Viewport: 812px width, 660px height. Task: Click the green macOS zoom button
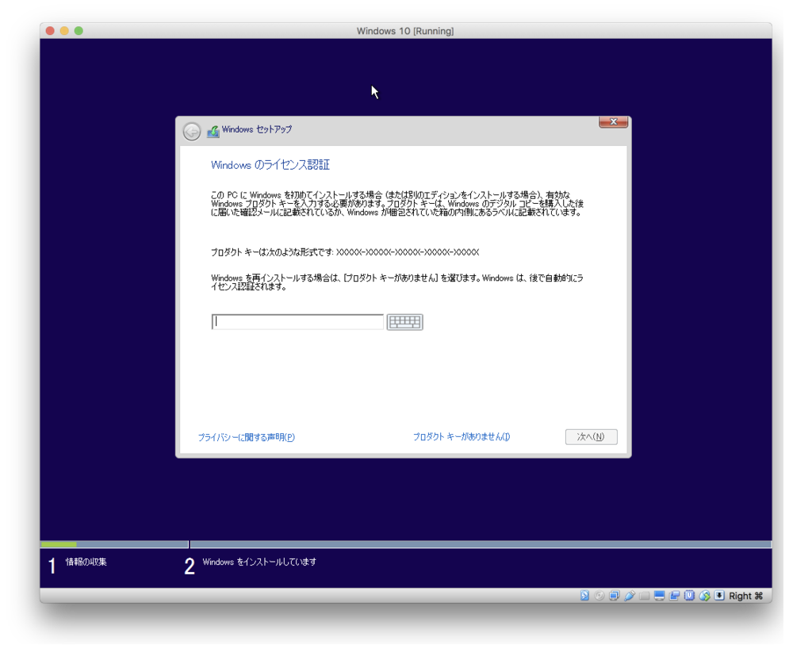click(x=79, y=31)
